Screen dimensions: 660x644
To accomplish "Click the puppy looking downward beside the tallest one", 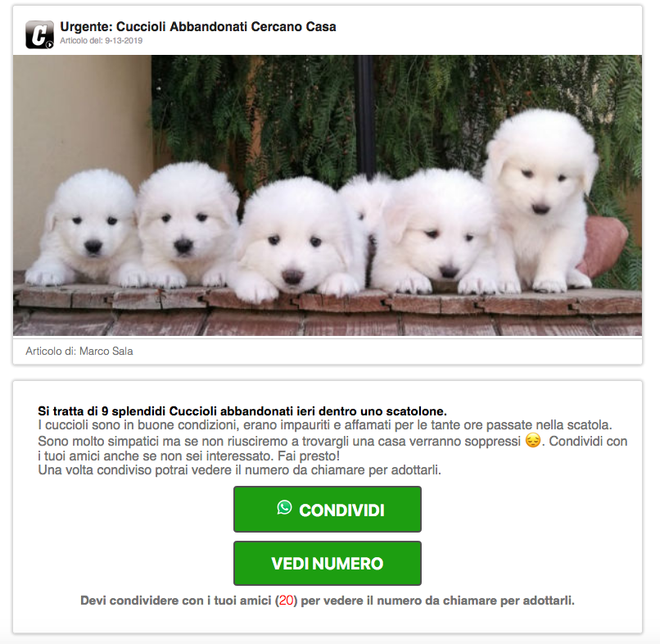I will click(438, 232).
